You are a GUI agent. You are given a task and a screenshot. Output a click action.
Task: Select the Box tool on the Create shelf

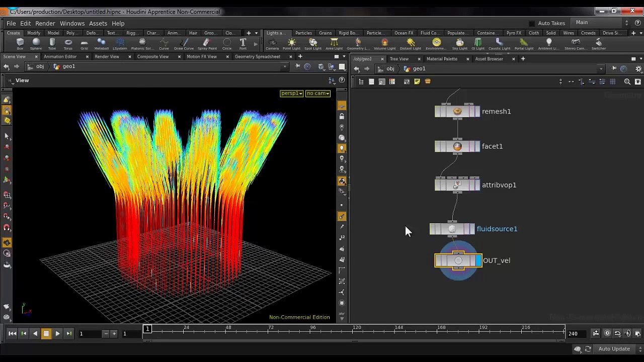coord(20,44)
